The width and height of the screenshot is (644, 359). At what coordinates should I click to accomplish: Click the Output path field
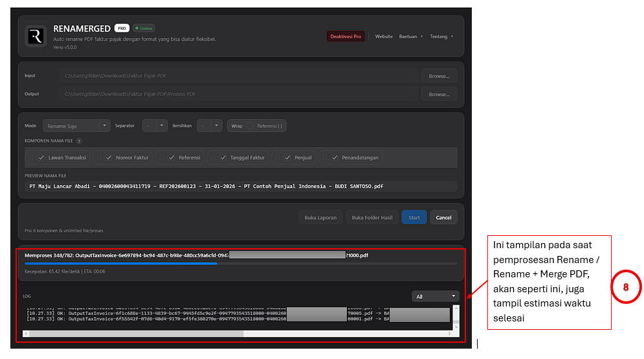pyautogui.click(x=238, y=94)
